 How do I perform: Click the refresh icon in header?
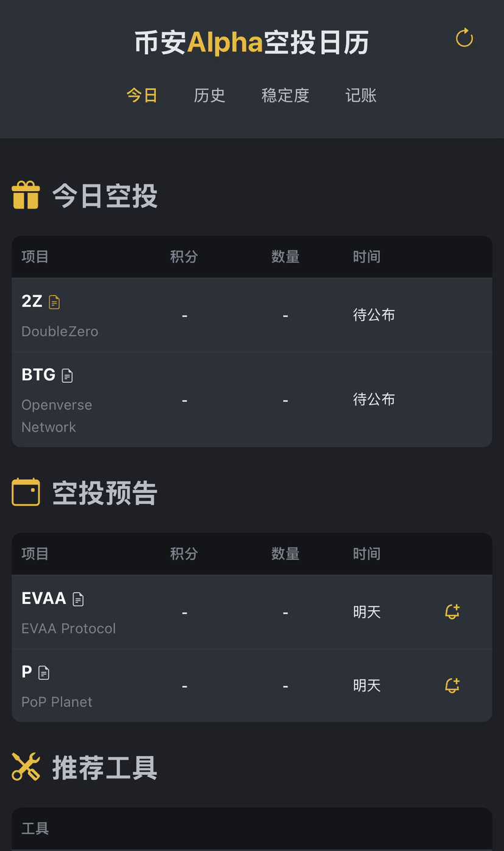(x=464, y=38)
